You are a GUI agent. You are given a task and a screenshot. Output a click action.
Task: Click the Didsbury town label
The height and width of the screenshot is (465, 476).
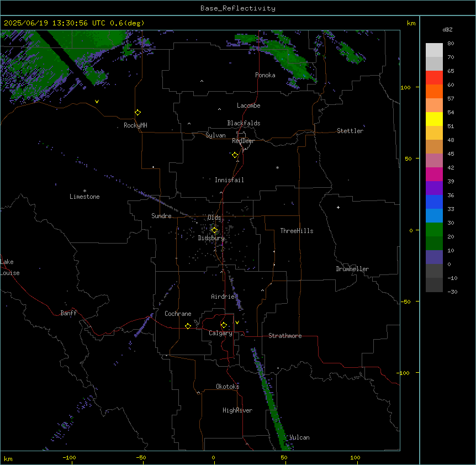[x=211, y=238]
